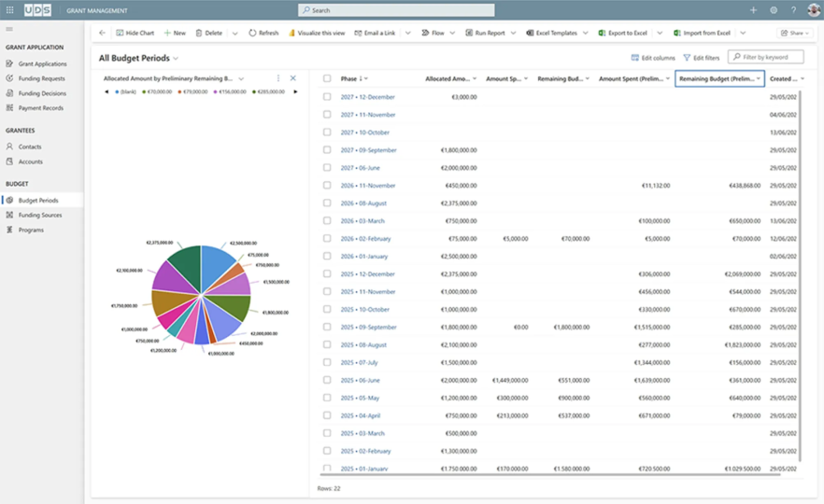The height and width of the screenshot is (504, 824).
Task: Collapse the sidebar with hamburger icon
Action: point(9,29)
